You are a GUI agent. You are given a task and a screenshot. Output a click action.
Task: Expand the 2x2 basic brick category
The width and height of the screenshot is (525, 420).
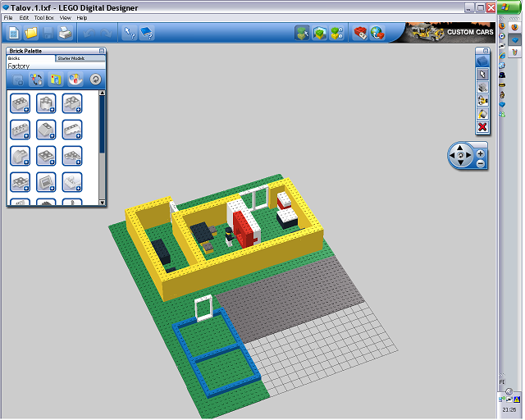(x=20, y=103)
